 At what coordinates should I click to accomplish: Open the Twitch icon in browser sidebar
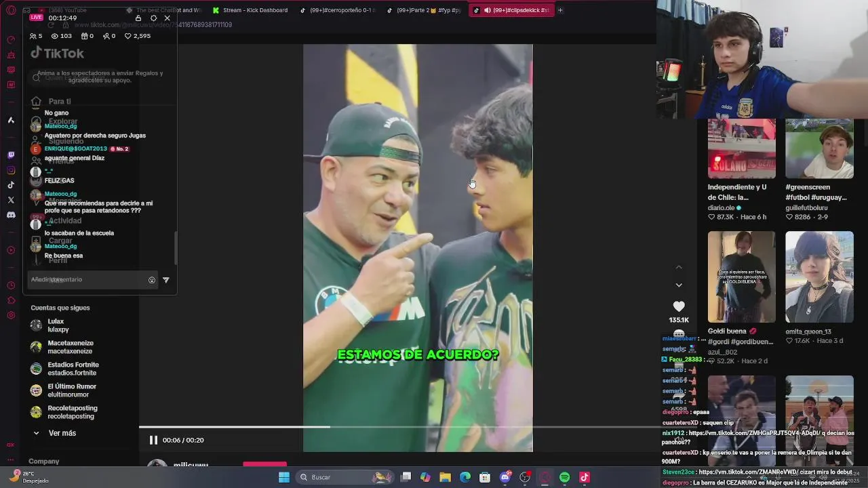pos(11,155)
